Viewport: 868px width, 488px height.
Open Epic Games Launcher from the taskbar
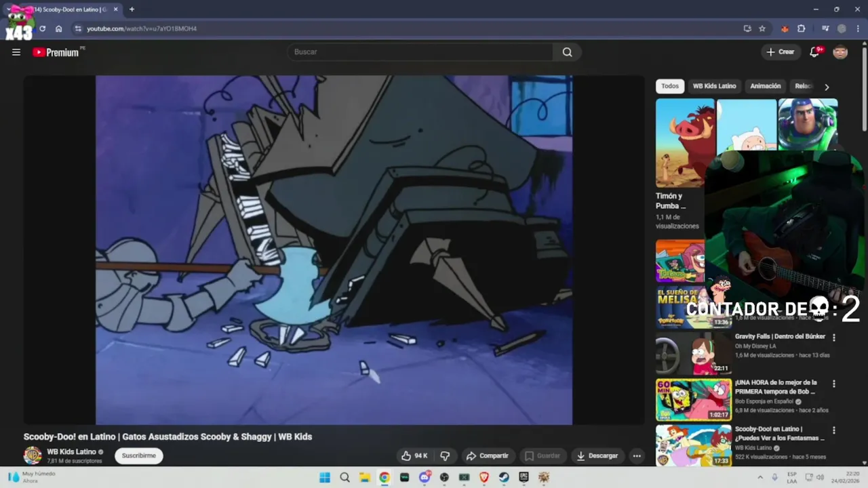[524, 477]
